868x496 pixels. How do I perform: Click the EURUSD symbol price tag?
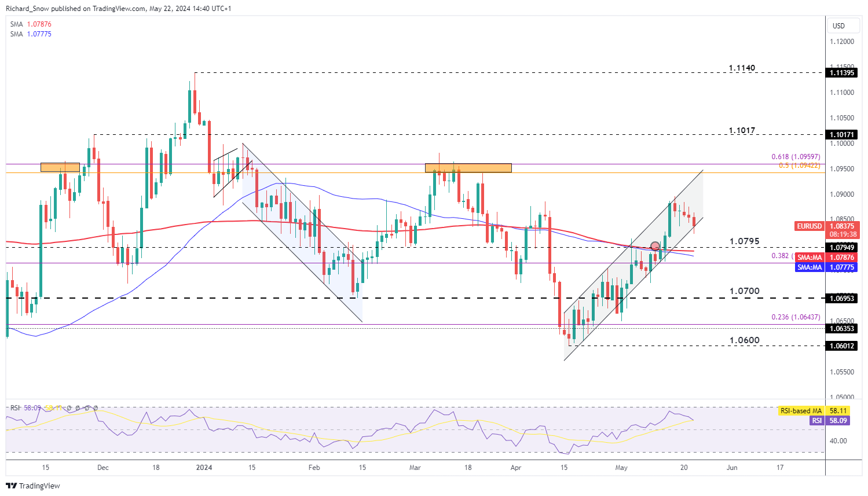point(809,226)
